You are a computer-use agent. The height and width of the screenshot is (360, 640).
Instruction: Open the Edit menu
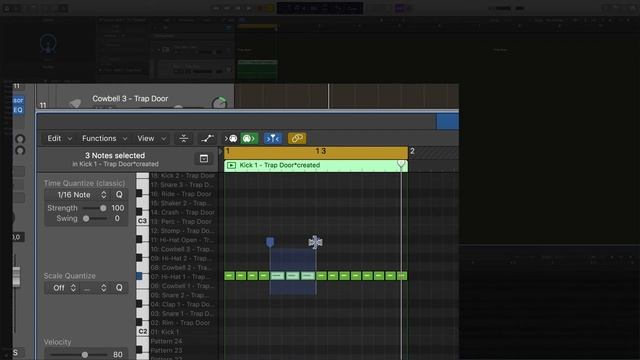[59, 139]
